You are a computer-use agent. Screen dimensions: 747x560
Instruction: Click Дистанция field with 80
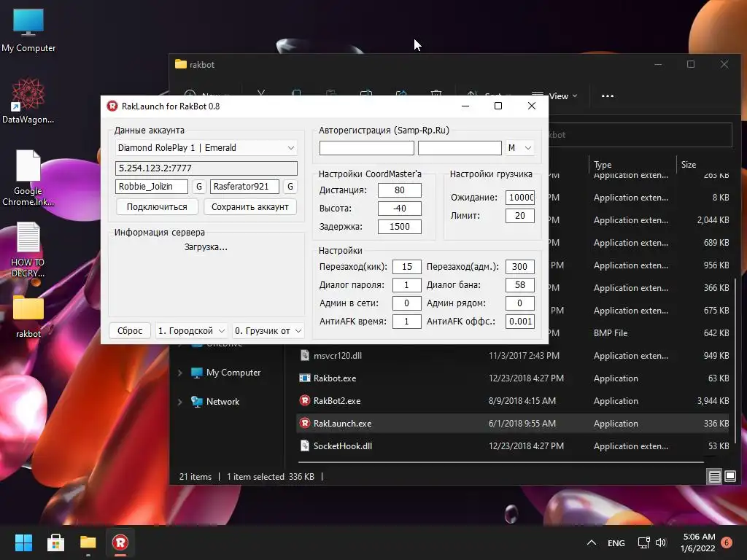(399, 190)
